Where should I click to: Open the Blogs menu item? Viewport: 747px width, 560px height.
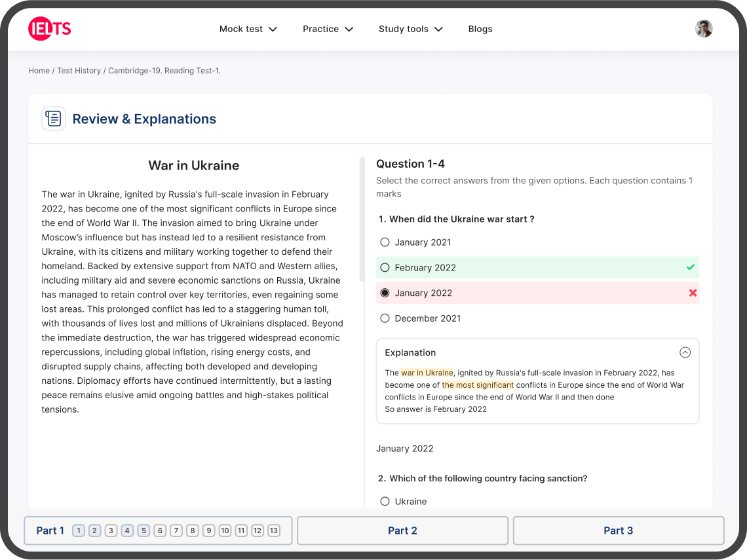[480, 28]
